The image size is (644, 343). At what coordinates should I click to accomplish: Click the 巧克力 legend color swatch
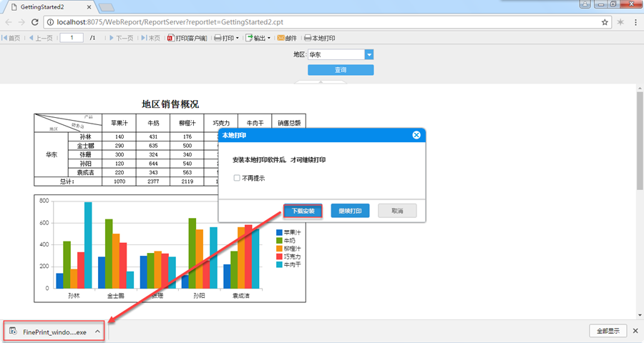[x=279, y=257]
